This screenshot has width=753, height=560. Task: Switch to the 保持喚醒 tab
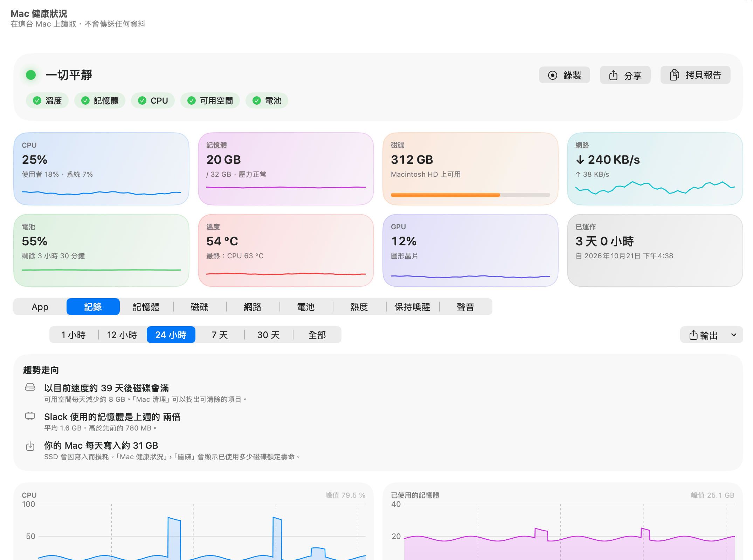[413, 307]
